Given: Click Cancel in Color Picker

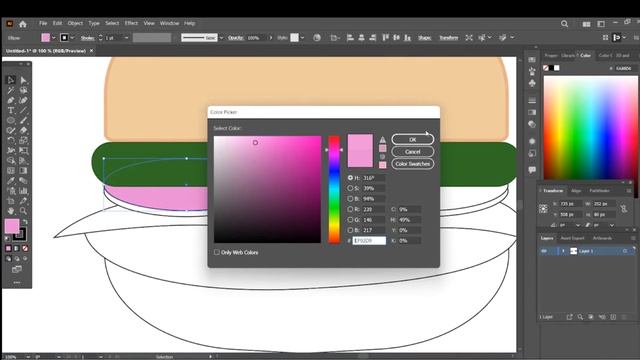Looking at the screenshot, I should point(413,151).
